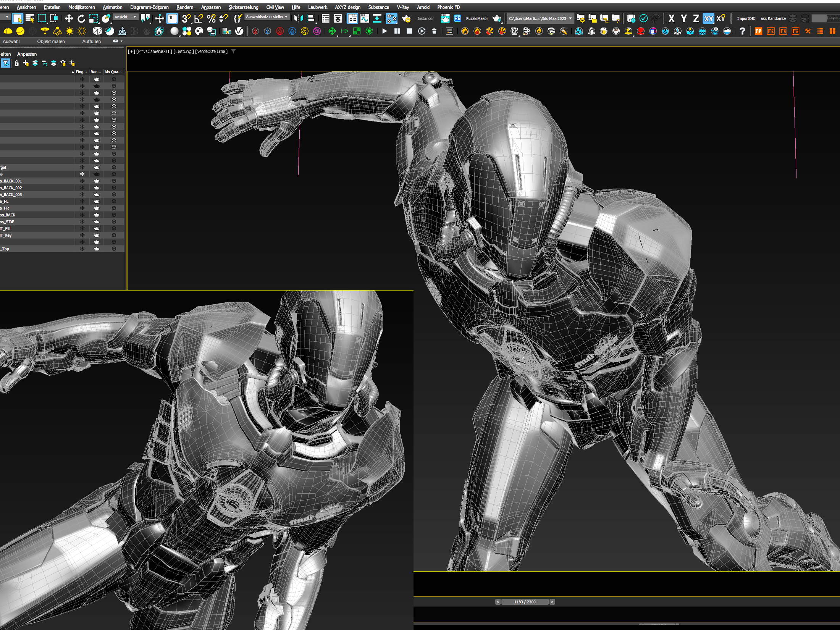The image size is (840, 630).
Task: Open the Modifikatoren menu
Action: (82, 7)
